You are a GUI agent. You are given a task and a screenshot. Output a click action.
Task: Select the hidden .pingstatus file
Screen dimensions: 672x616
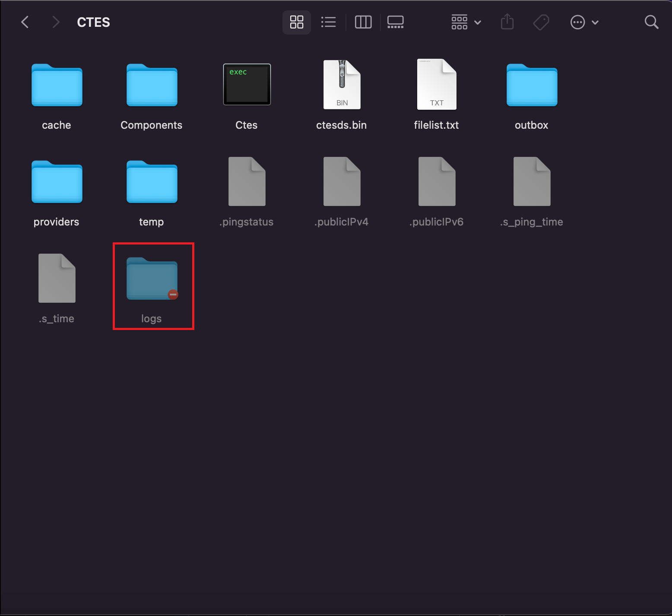click(247, 181)
